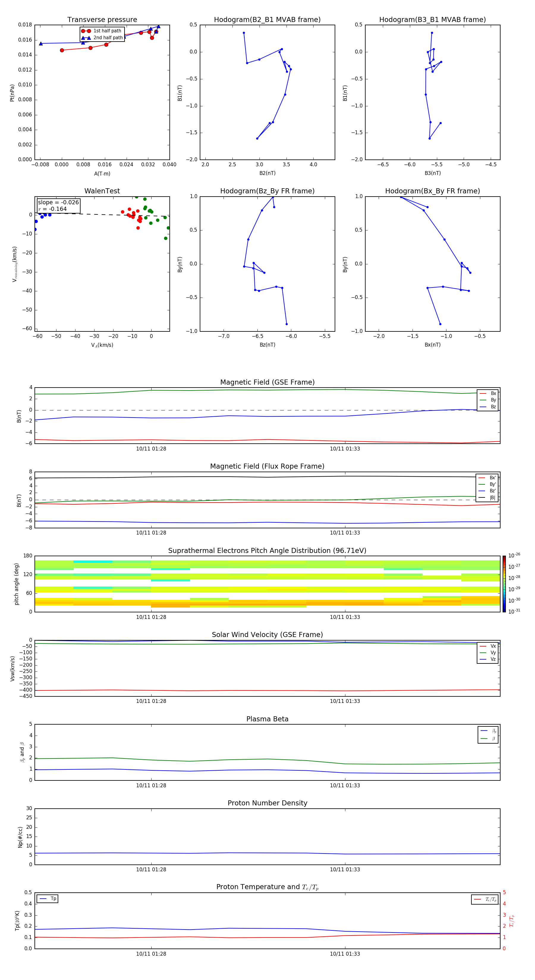Click the pitch angle distribution colorbar

coord(504,584)
